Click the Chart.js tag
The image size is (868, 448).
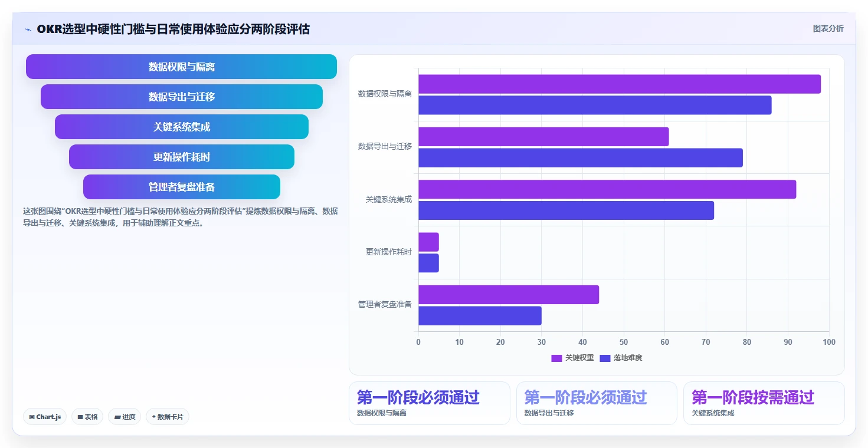(x=45, y=417)
